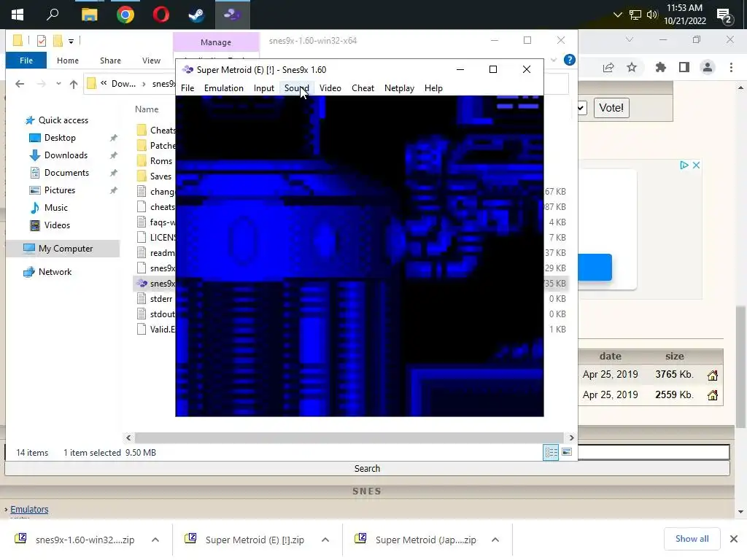The height and width of the screenshot is (560, 747).
Task: Open Chrome profile avatar
Action: point(708,68)
